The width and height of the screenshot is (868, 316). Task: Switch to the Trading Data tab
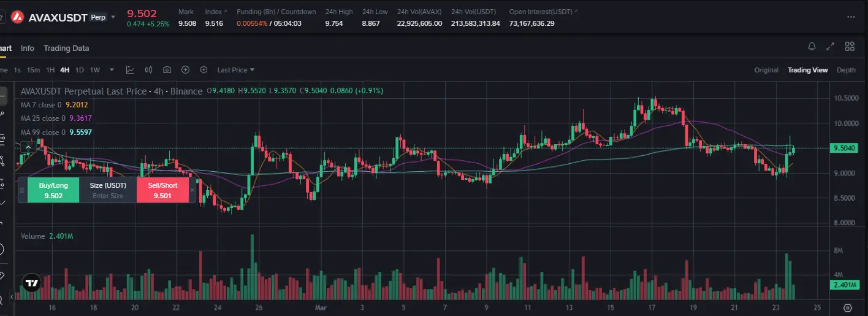tap(66, 48)
